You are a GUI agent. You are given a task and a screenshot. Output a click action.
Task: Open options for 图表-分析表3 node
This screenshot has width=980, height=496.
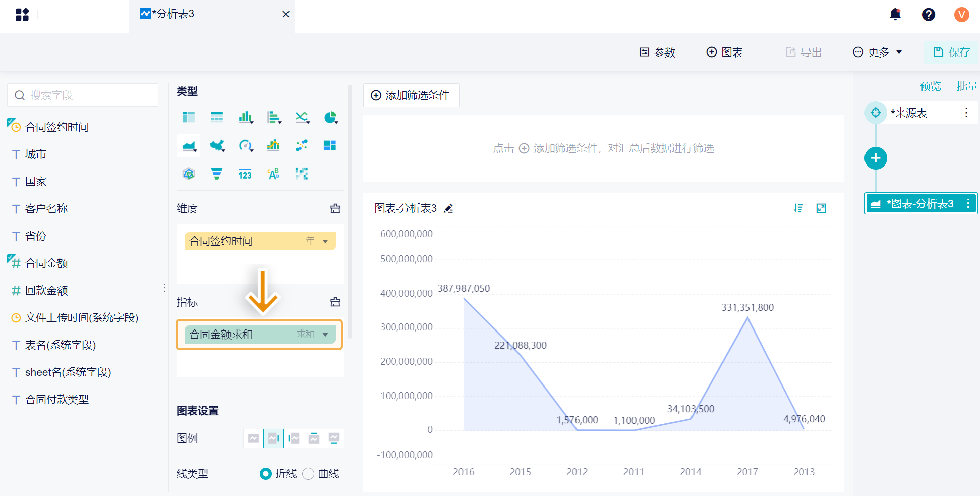click(x=968, y=203)
